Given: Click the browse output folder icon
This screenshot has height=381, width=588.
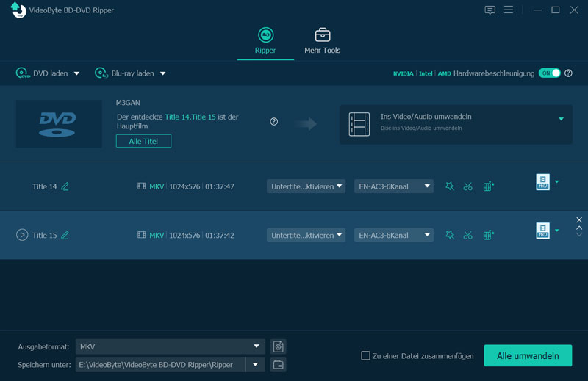Looking at the screenshot, I should [278, 365].
